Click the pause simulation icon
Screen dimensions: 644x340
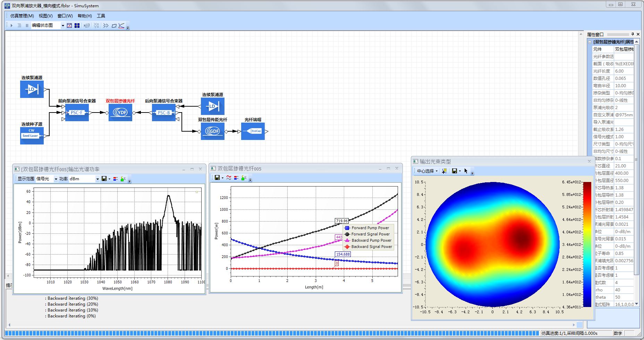point(27,25)
